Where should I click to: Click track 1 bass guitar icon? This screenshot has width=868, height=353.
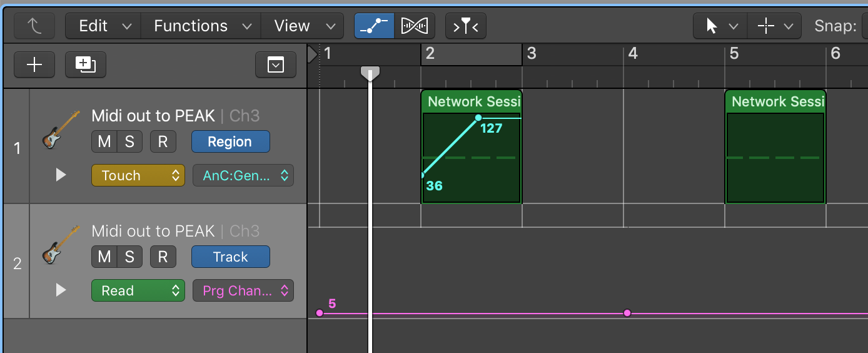[x=61, y=130]
